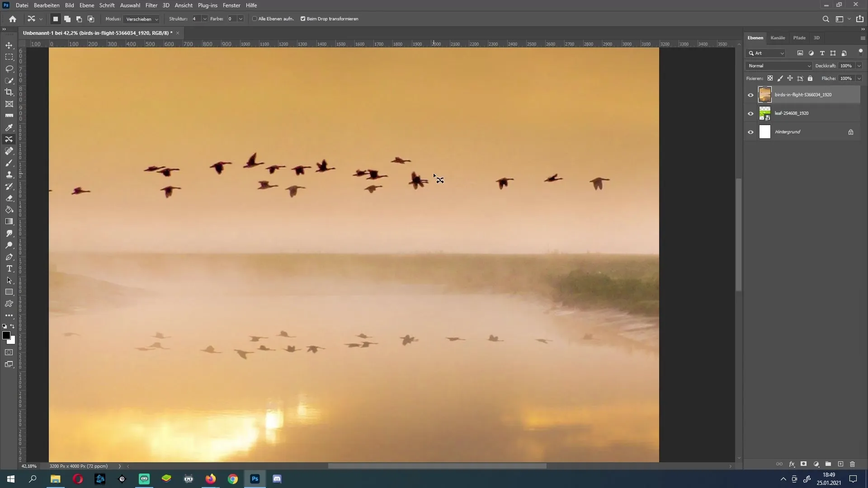The image size is (868, 488).
Task: Toggle visibility of Hintergrund layer
Action: coord(750,131)
